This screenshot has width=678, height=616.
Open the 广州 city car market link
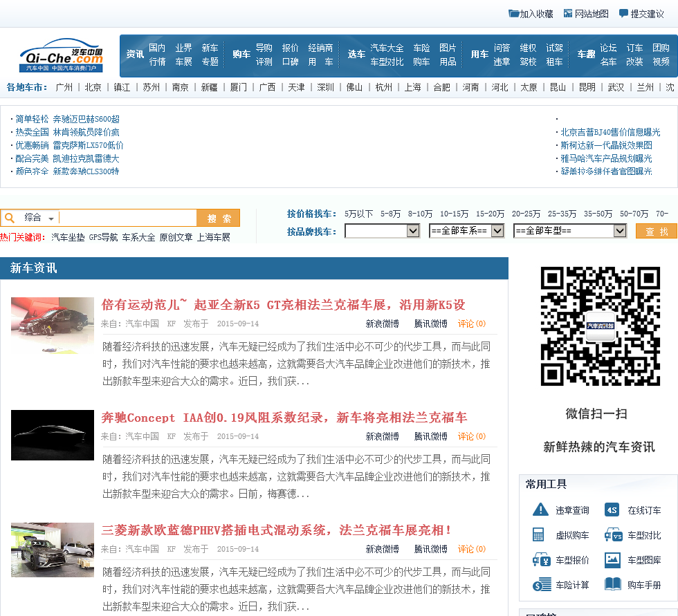pos(64,87)
